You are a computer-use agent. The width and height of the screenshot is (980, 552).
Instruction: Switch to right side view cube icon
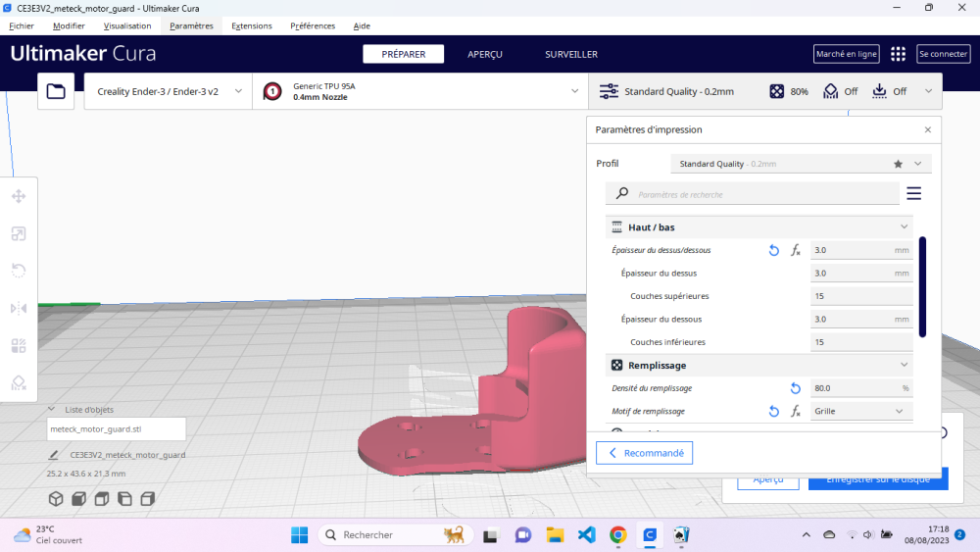[x=148, y=498]
